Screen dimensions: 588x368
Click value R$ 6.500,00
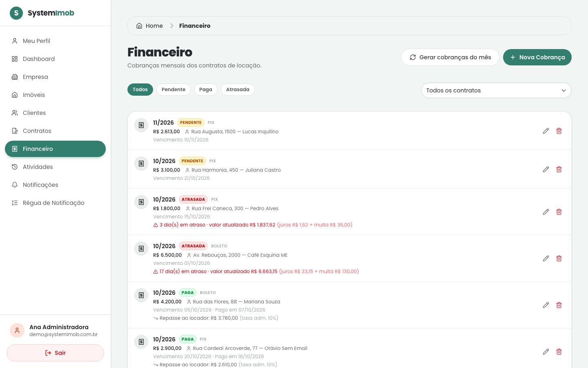pos(167,255)
